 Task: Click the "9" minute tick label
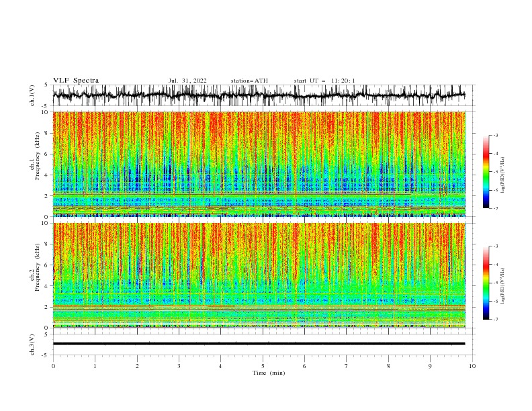[x=430, y=366]
